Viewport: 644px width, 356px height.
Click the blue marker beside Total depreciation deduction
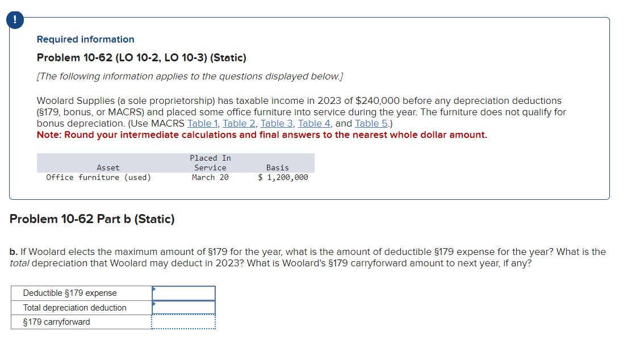[x=153, y=304]
